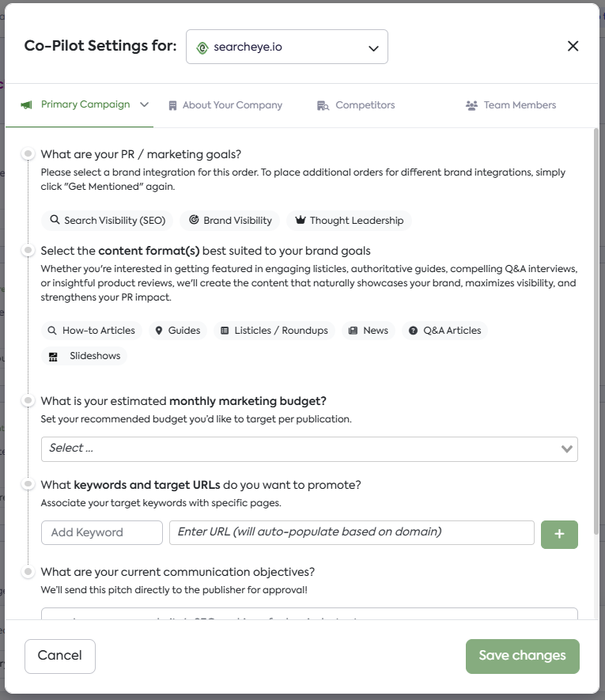
Task: Click the Add Keyword input field
Action: pos(102,532)
